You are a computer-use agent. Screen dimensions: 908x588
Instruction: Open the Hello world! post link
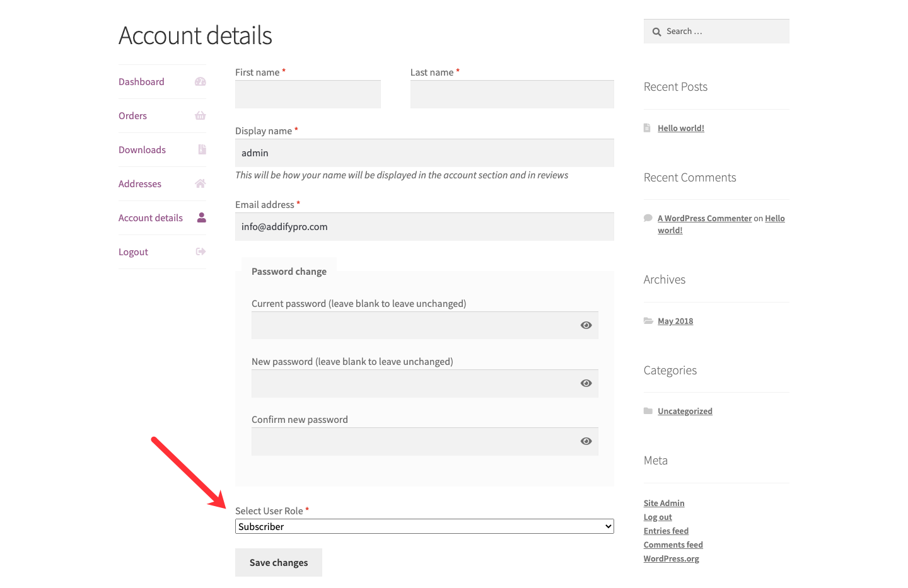click(680, 128)
